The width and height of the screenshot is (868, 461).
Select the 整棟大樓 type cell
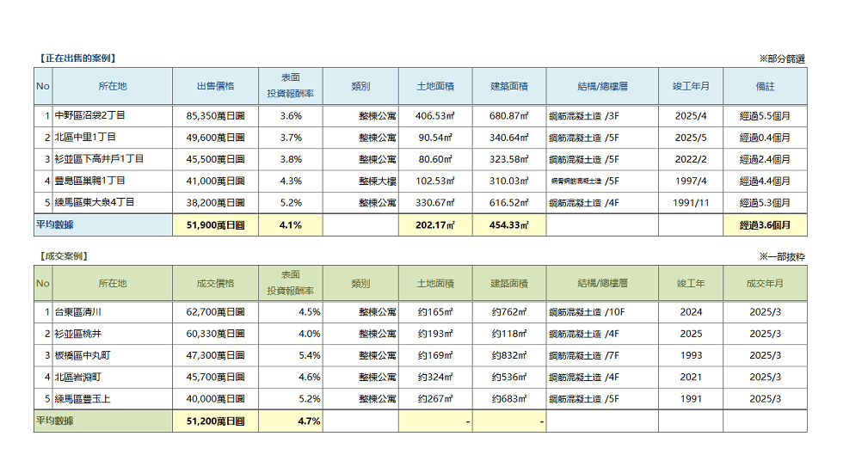(x=360, y=181)
